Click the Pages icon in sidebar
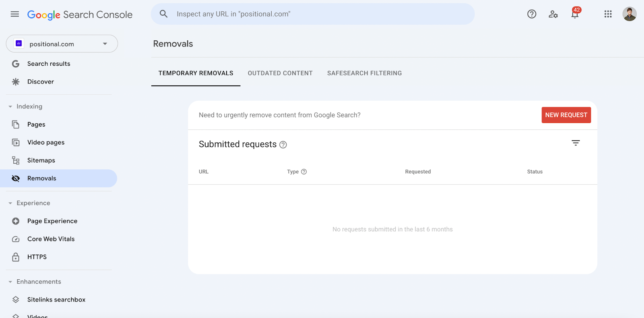The image size is (644, 318). pyautogui.click(x=16, y=125)
